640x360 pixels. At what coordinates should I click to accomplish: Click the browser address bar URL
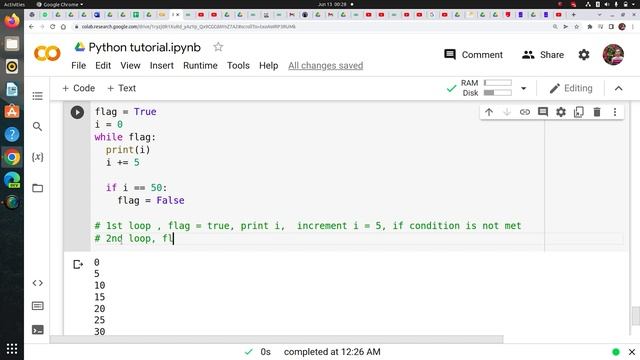pyautogui.click(x=188, y=27)
